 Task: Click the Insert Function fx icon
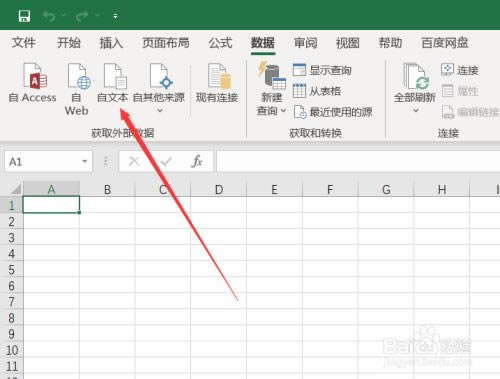tap(197, 162)
